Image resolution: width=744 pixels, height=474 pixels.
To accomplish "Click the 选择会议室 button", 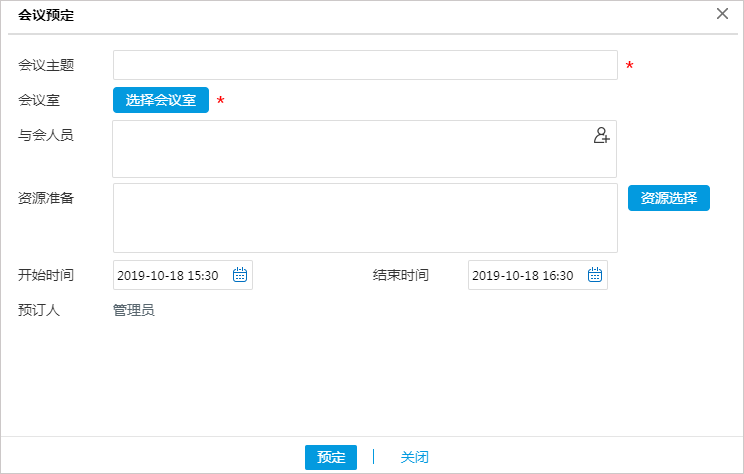I will point(160,100).
